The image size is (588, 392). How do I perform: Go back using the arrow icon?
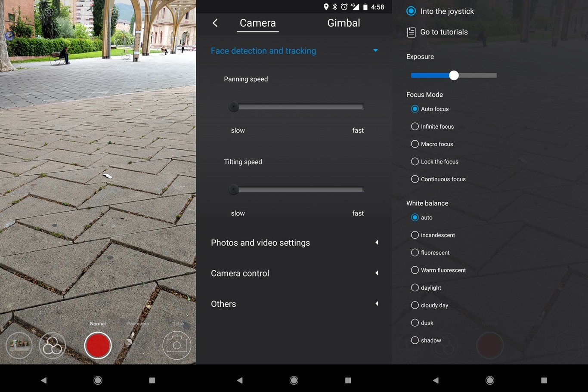point(215,23)
